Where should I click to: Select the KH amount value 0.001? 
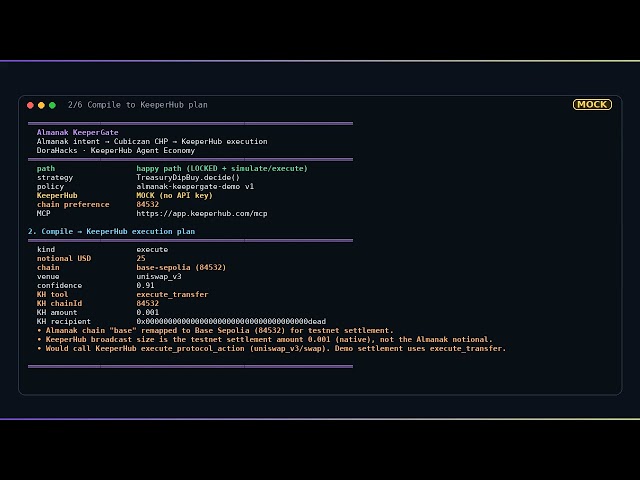click(147, 312)
